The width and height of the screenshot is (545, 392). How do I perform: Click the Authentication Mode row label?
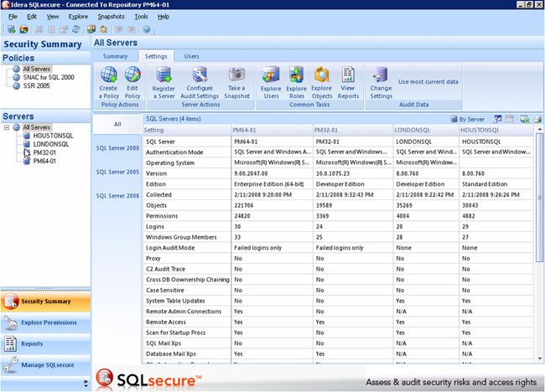174,152
